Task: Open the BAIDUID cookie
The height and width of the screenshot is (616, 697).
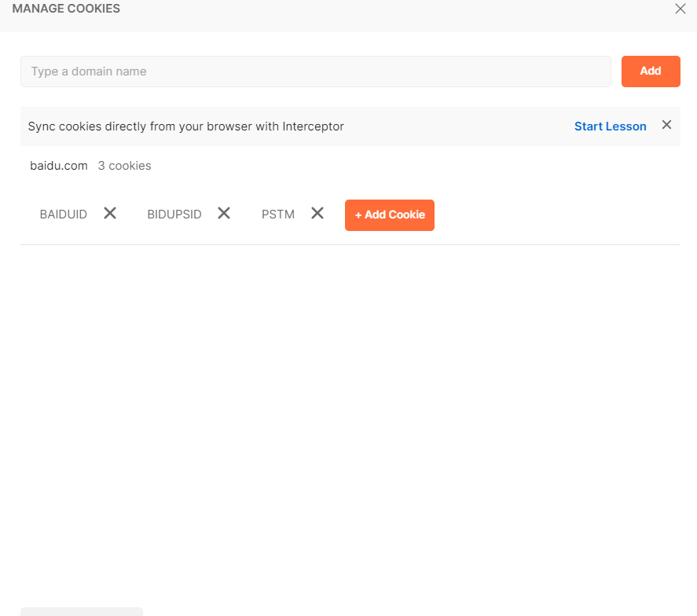Action: 64,214
